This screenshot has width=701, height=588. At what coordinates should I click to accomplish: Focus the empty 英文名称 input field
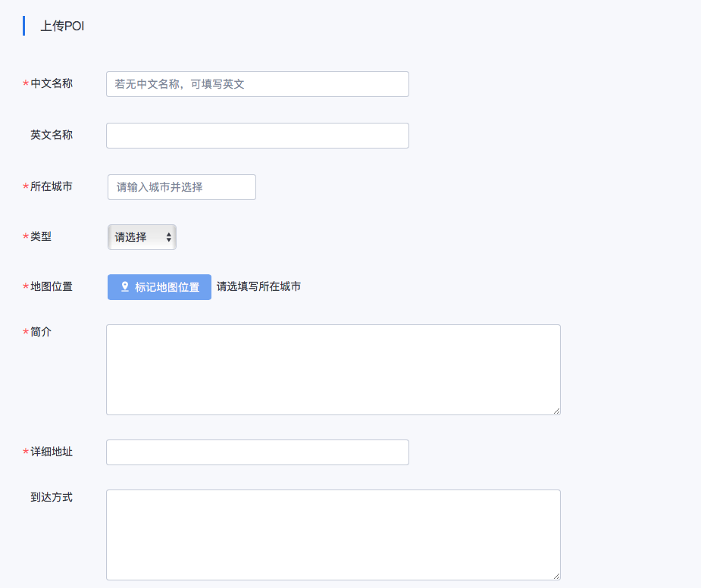click(x=258, y=136)
